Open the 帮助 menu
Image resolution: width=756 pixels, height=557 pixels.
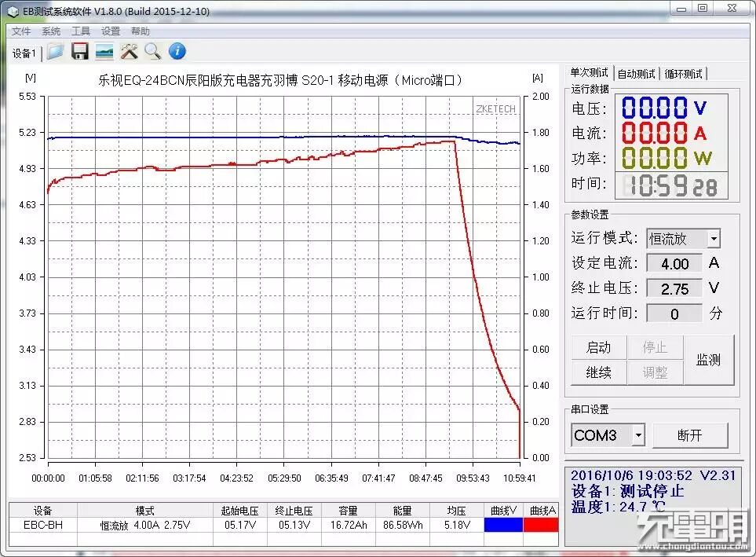point(141,31)
